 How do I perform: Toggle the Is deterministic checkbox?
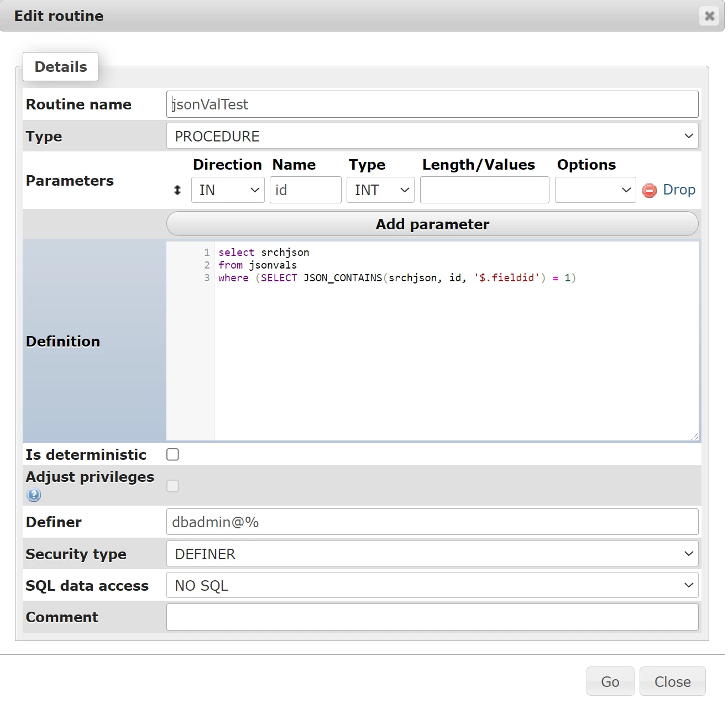click(x=172, y=454)
